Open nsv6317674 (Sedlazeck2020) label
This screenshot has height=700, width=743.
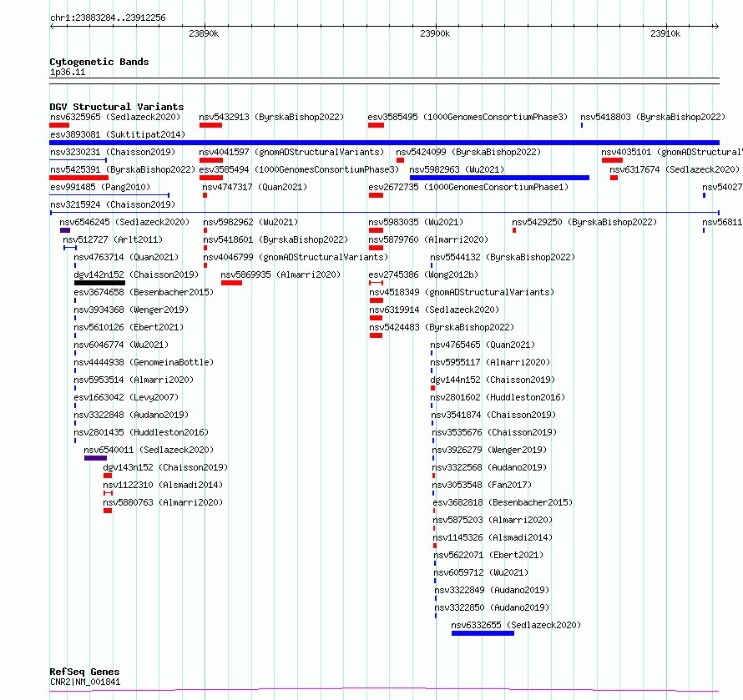pyautogui.click(x=675, y=169)
